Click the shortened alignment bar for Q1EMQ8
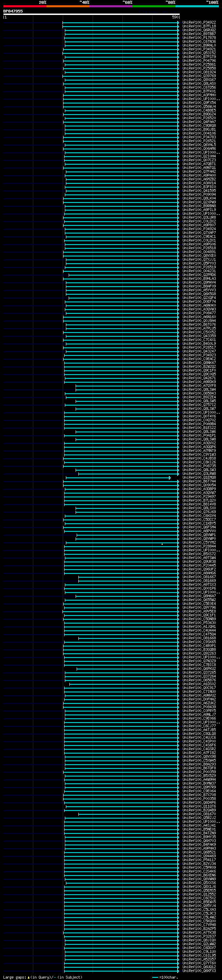Viewport: 222px width, 980px height. click(118, 478)
